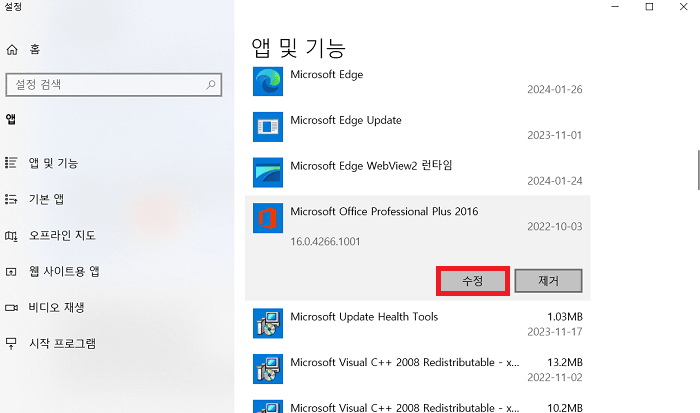Click the magnifier icon in search box
Screen dimensions: 700x413
pyautogui.click(x=211, y=84)
